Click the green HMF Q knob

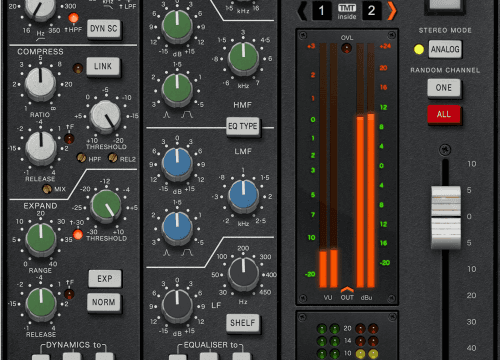pyautogui.click(x=177, y=89)
